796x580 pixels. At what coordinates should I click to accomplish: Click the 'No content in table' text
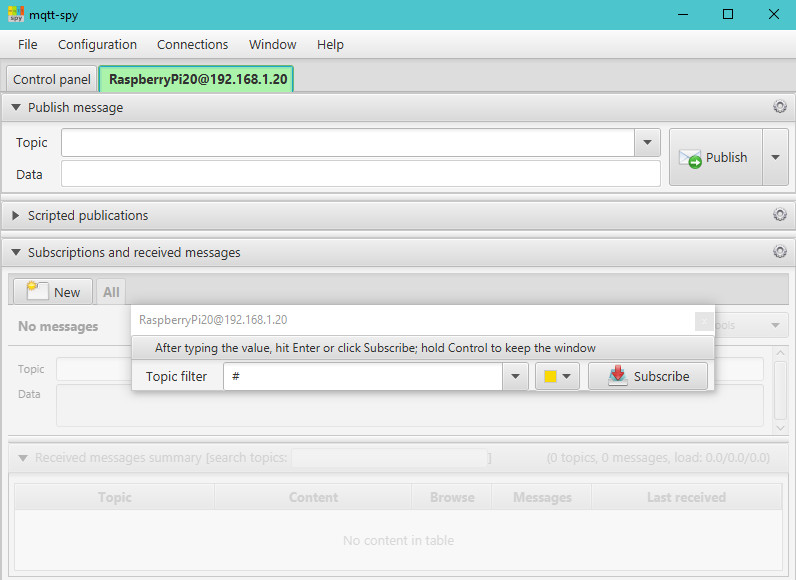pos(398,540)
